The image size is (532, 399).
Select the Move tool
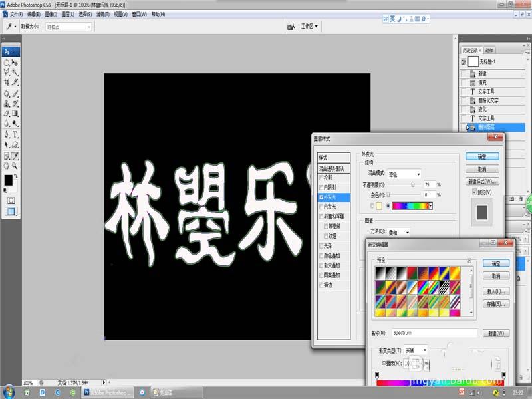coord(15,63)
